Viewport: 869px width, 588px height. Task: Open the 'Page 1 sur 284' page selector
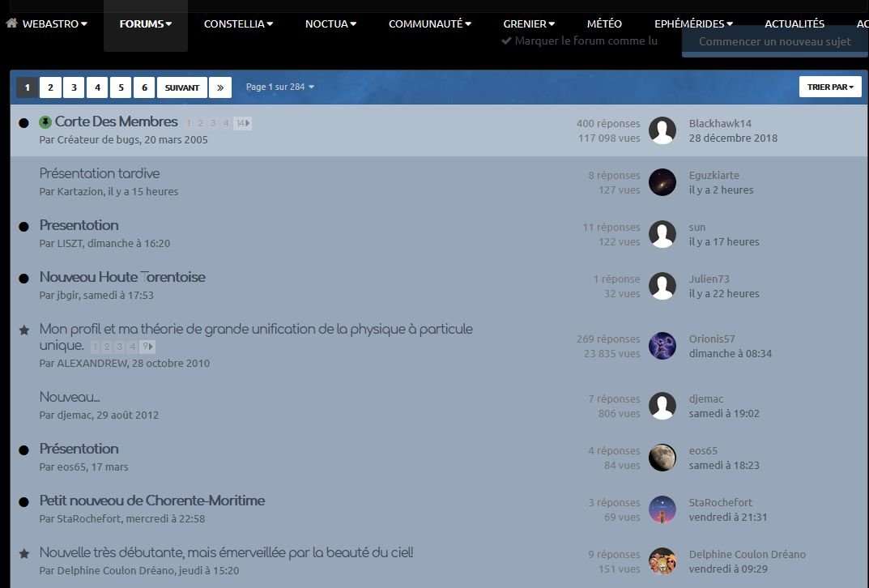click(x=280, y=87)
